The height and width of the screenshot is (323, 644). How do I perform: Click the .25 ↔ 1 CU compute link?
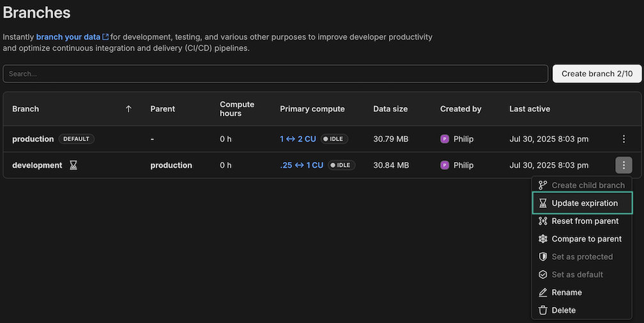[x=302, y=165]
